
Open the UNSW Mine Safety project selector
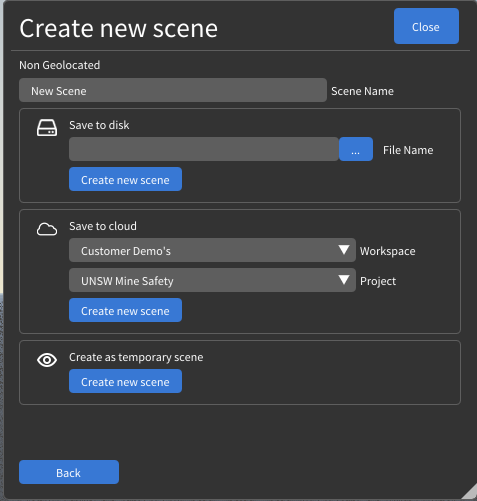tap(212, 280)
